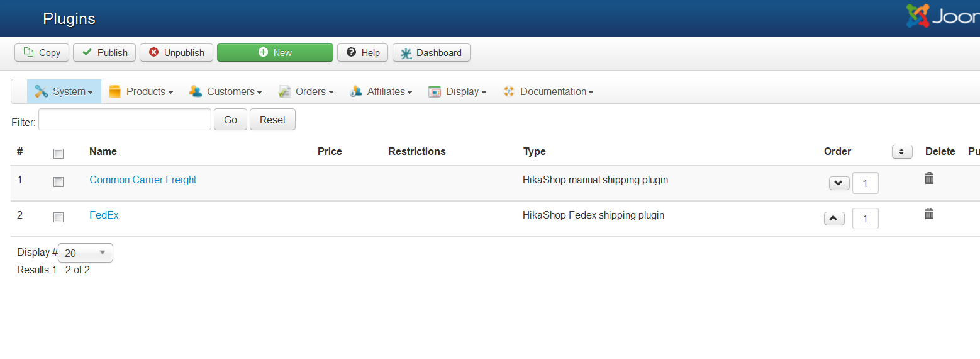Image resolution: width=980 pixels, height=359 pixels.
Task: Delete the Common Carrier Freight plugin
Action: click(x=929, y=179)
